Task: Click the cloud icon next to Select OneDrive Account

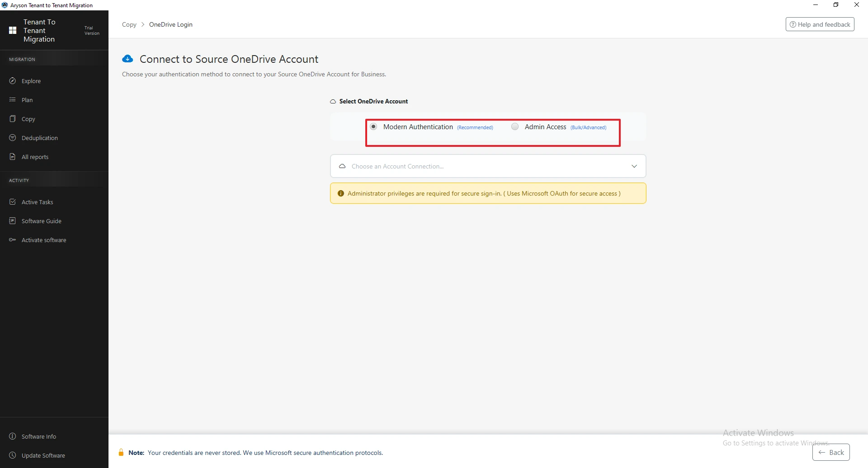Action: 333,102
